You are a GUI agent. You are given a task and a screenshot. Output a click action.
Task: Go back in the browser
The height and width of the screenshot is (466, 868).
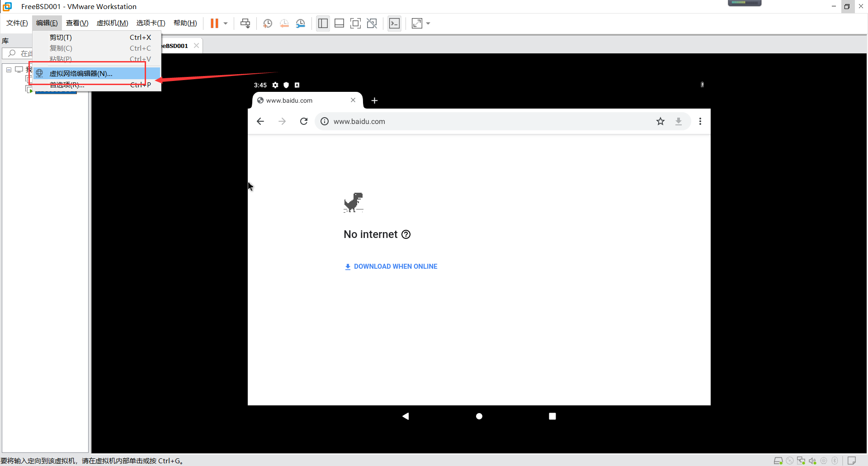(260, 121)
